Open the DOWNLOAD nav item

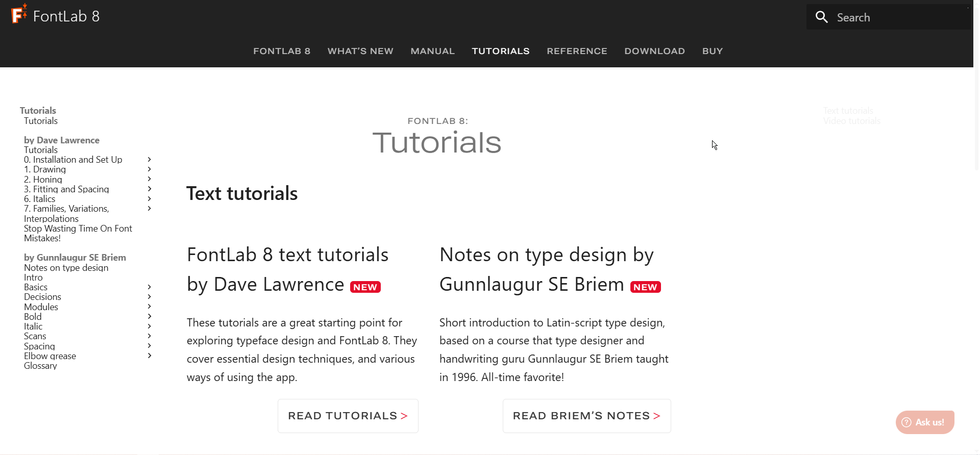pos(654,51)
